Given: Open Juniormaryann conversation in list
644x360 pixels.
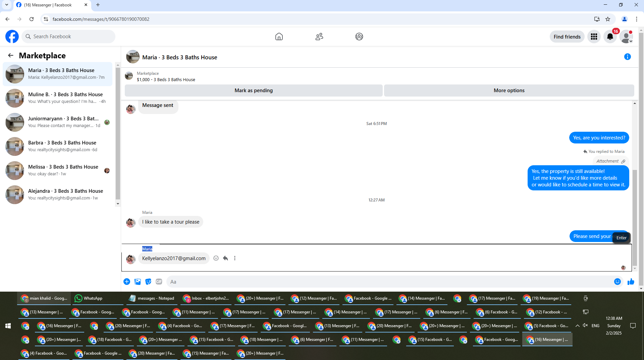Looking at the screenshot, I should (58, 122).
